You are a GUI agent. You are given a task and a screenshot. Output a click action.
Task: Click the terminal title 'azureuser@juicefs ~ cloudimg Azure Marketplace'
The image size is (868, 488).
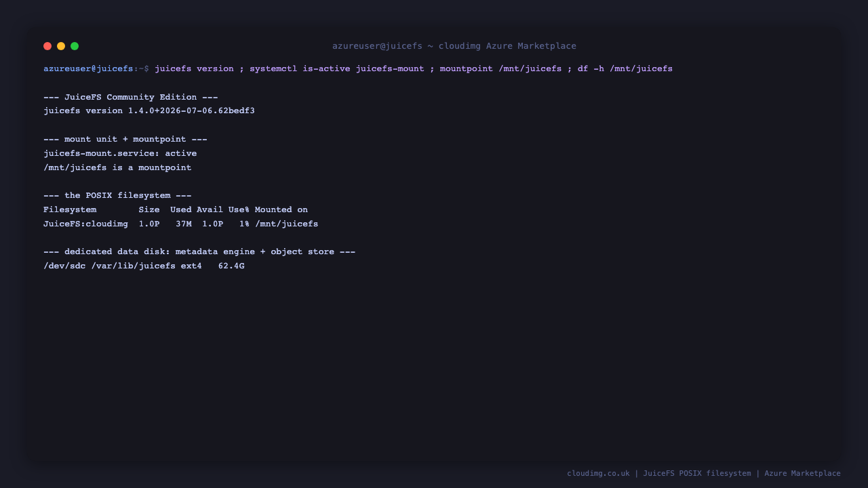coord(454,46)
